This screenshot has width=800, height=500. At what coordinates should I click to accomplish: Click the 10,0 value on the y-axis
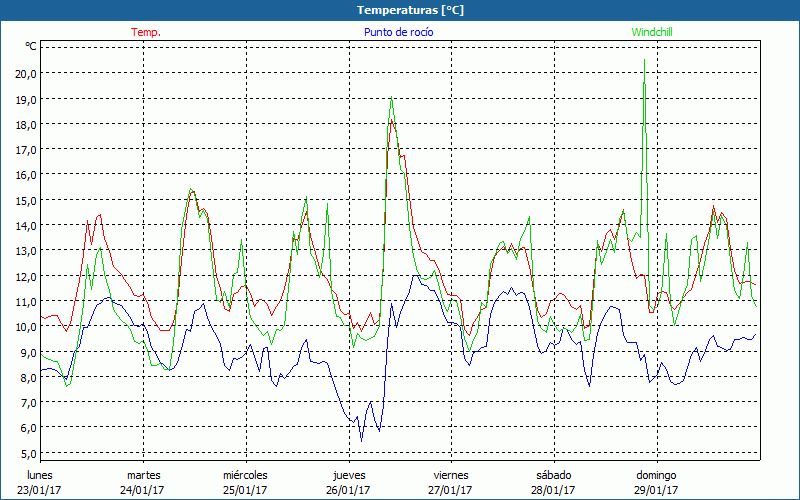click(x=25, y=327)
